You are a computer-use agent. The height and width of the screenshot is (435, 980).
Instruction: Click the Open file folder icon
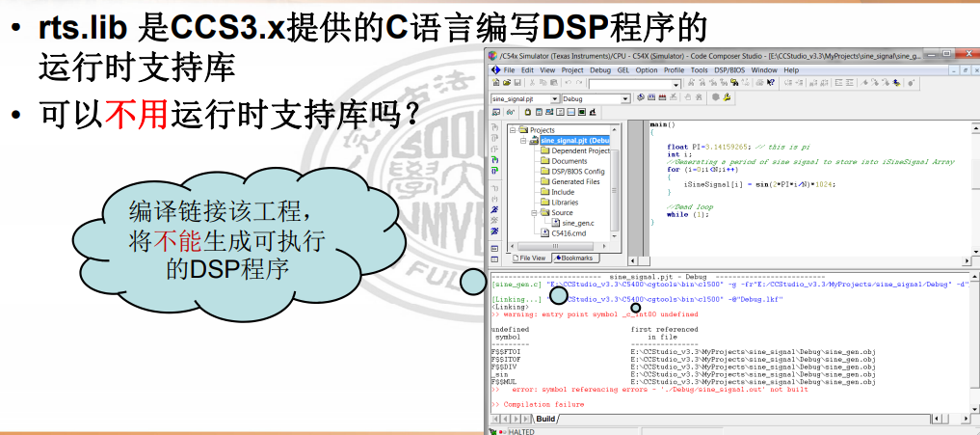[507, 83]
